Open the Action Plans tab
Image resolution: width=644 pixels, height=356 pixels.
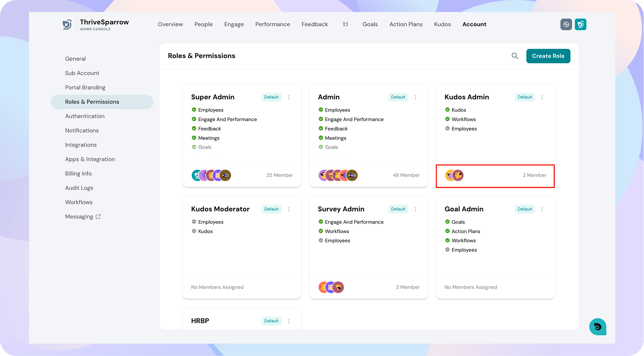point(406,24)
